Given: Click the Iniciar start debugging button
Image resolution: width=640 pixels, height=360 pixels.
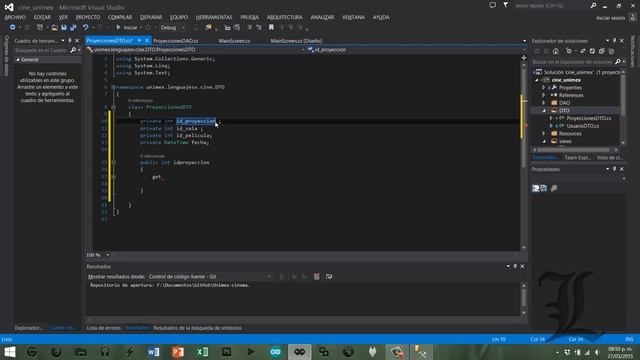Looking at the screenshot, I should point(127,27).
